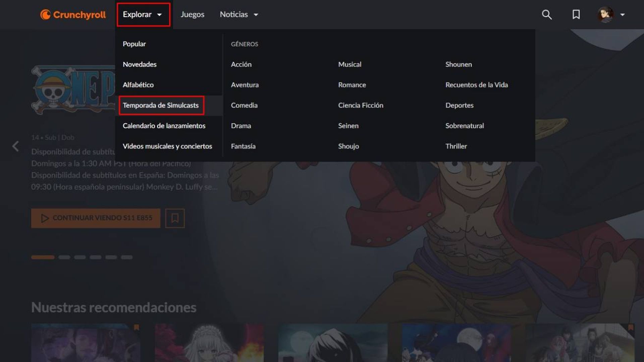Select Temporada de Simulcasts from Explorar
Viewport: 644px width, 362px height.
[161, 105]
